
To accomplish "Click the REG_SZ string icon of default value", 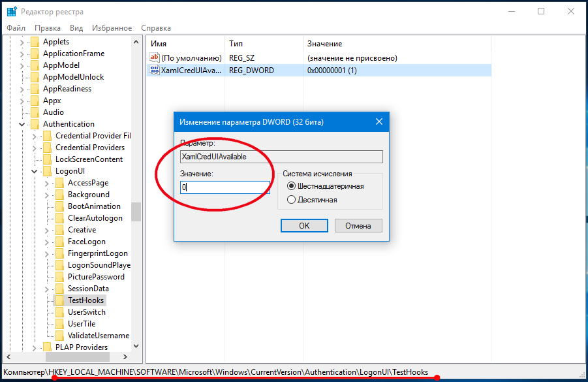I will [154, 57].
